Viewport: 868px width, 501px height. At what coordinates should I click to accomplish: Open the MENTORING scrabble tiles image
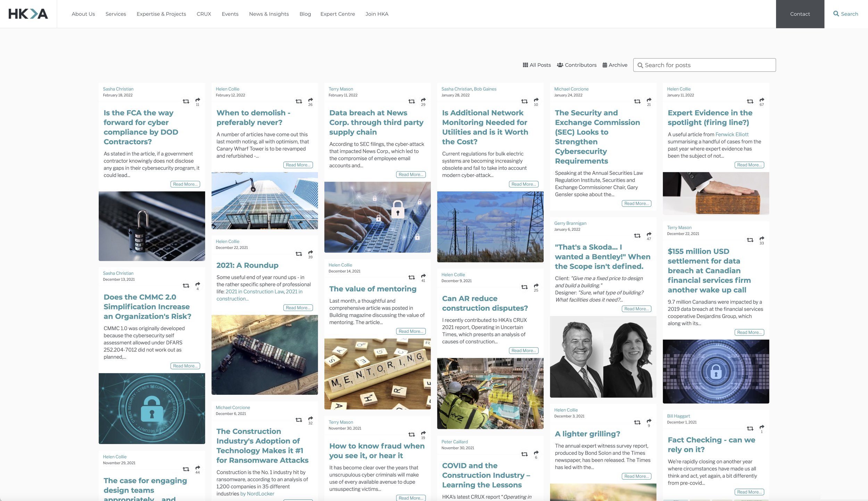point(377,374)
